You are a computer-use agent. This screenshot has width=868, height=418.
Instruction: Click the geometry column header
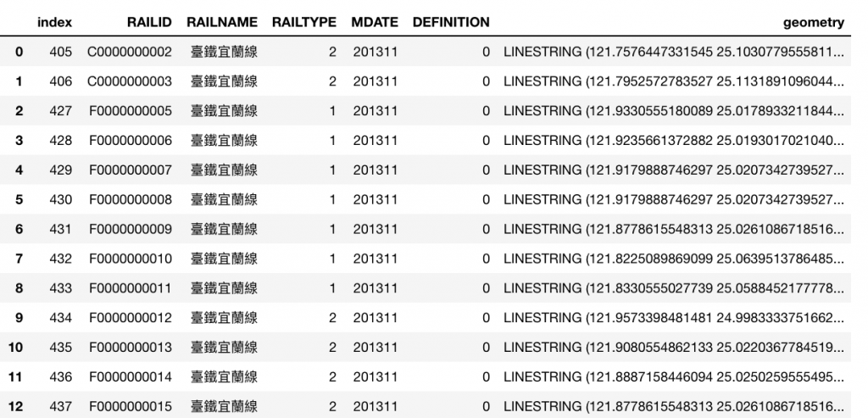click(x=814, y=23)
